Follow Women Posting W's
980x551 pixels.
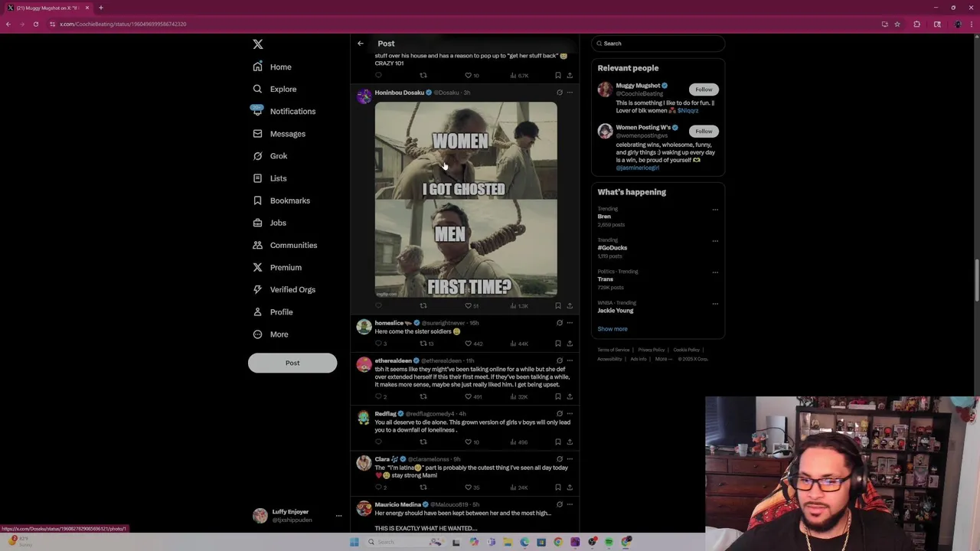pos(704,131)
